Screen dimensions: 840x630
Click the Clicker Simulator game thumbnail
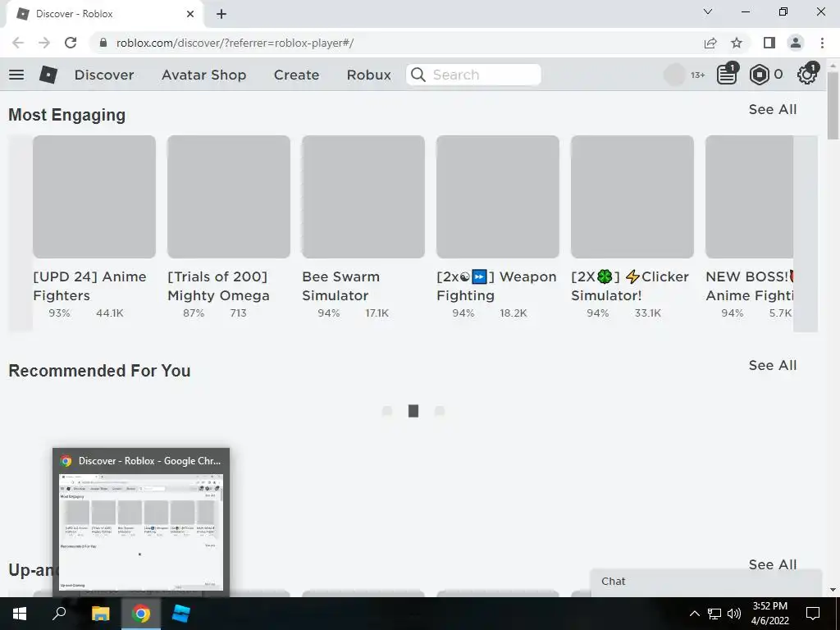pyautogui.click(x=632, y=197)
